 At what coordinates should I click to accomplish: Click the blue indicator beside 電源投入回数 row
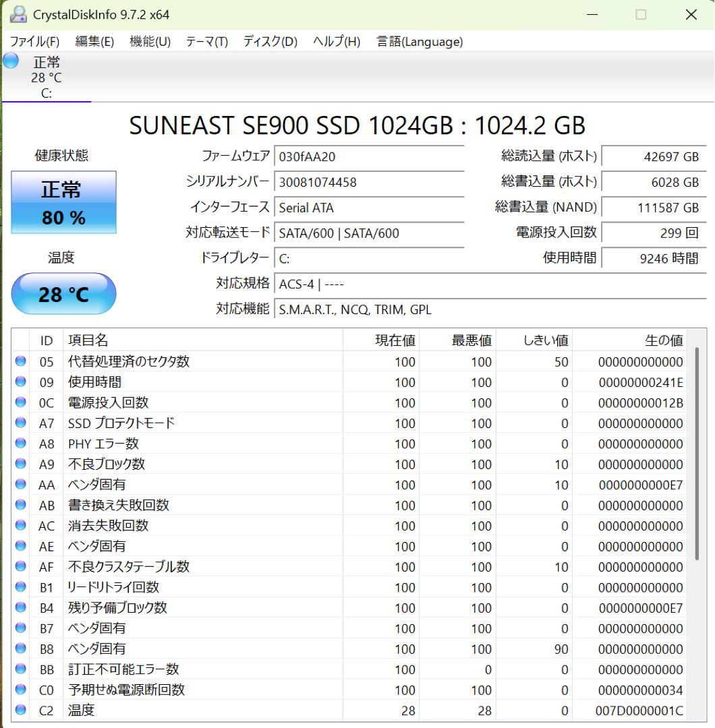(x=20, y=402)
